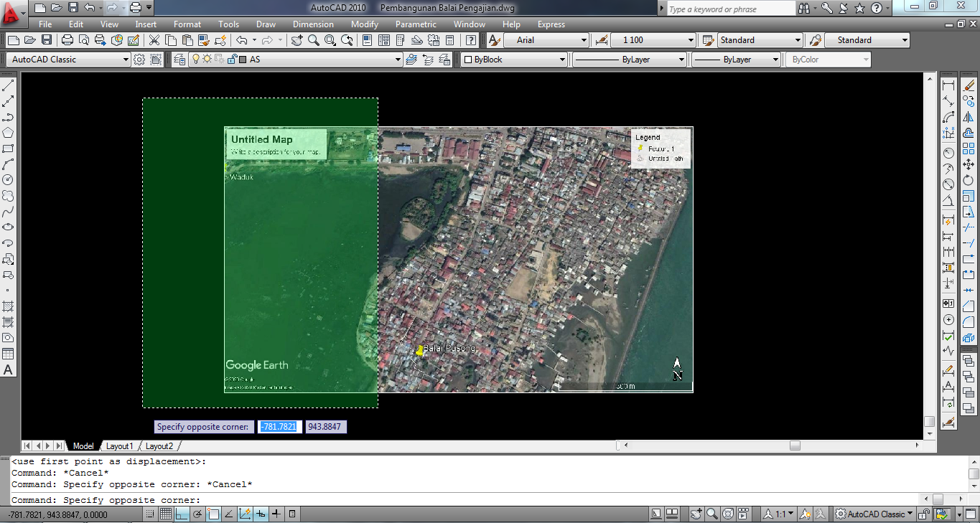Image resolution: width=980 pixels, height=523 pixels.
Task: Select the Line tool in Draw toolbar
Action: click(x=9, y=86)
